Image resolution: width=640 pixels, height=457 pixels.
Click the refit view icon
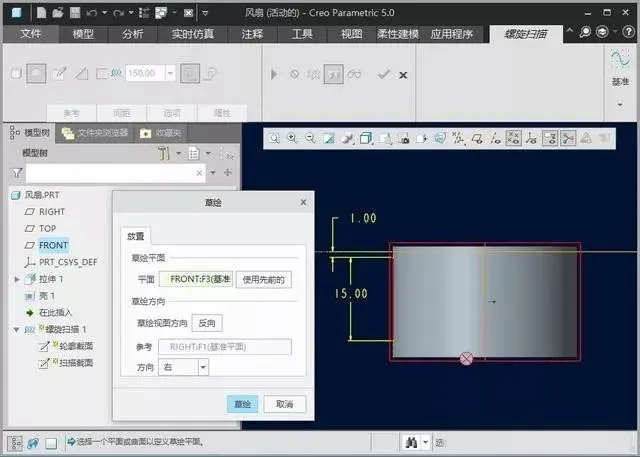coord(274,138)
